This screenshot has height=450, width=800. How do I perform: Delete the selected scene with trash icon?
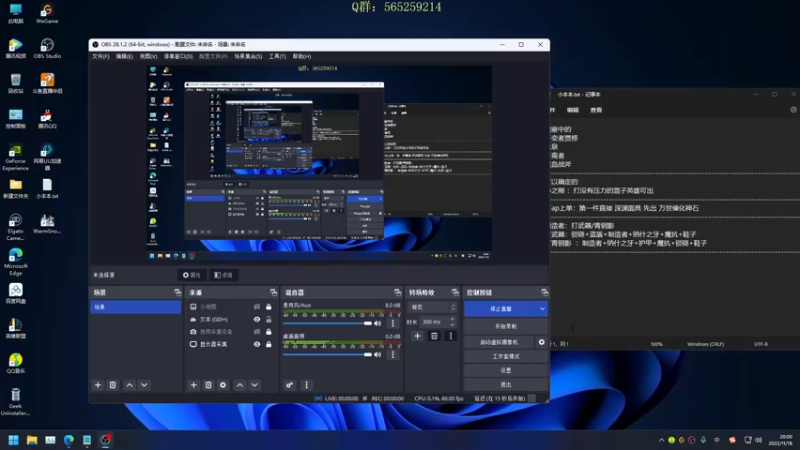point(113,385)
